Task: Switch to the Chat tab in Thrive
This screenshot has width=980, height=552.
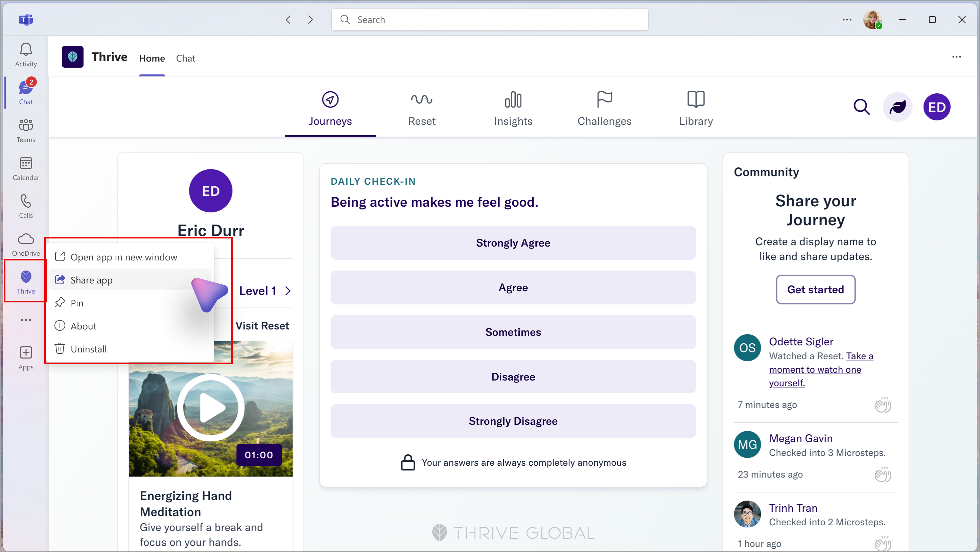Action: pos(185,58)
